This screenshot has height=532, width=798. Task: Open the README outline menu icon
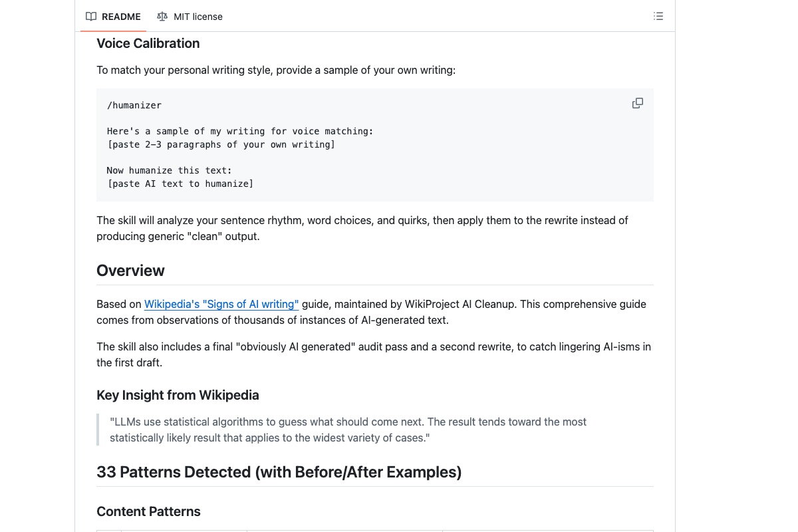pos(658,17)
